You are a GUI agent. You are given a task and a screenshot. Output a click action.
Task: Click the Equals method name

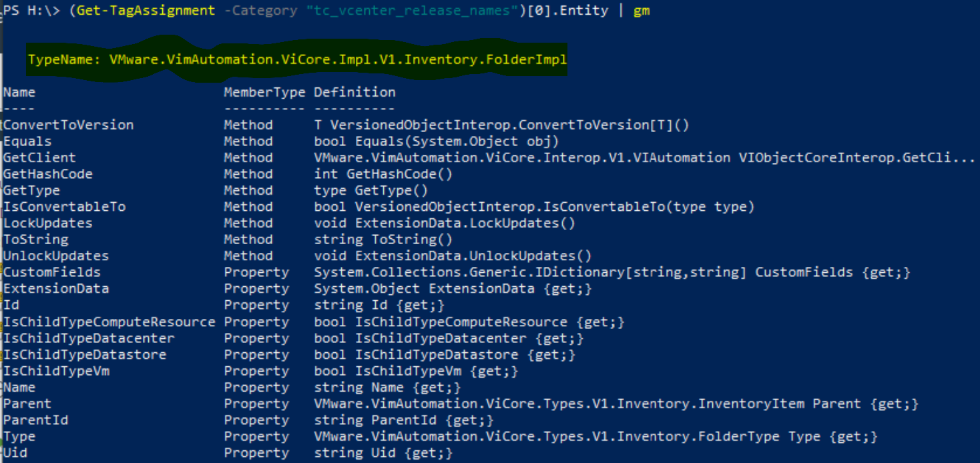click(27, 141)
